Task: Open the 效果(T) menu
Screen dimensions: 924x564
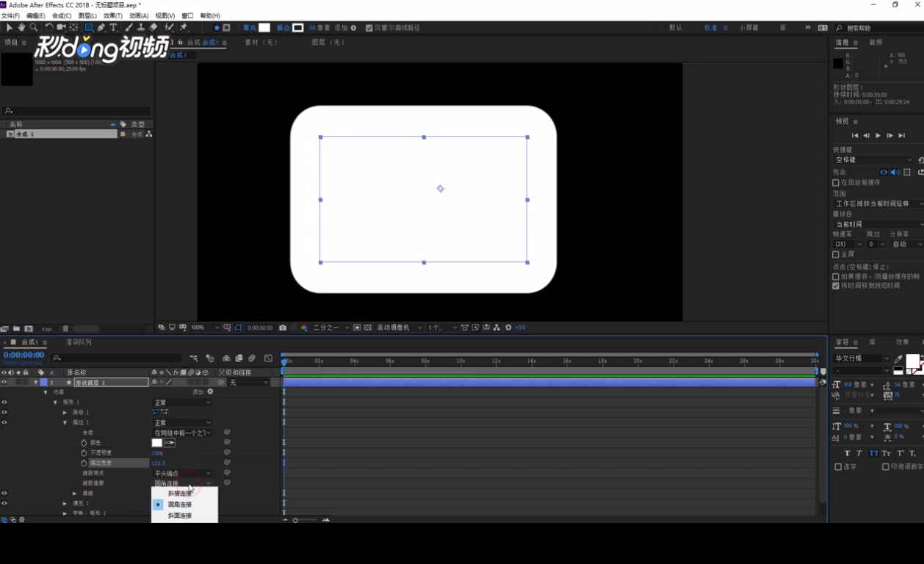Action: pyautogui.click(x=113, y=15)
